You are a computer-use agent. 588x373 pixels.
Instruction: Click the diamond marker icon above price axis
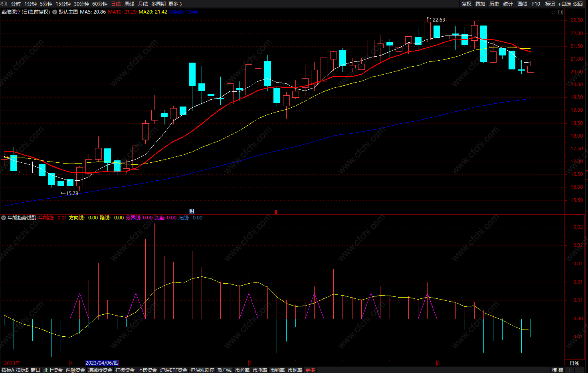point(553,12)
